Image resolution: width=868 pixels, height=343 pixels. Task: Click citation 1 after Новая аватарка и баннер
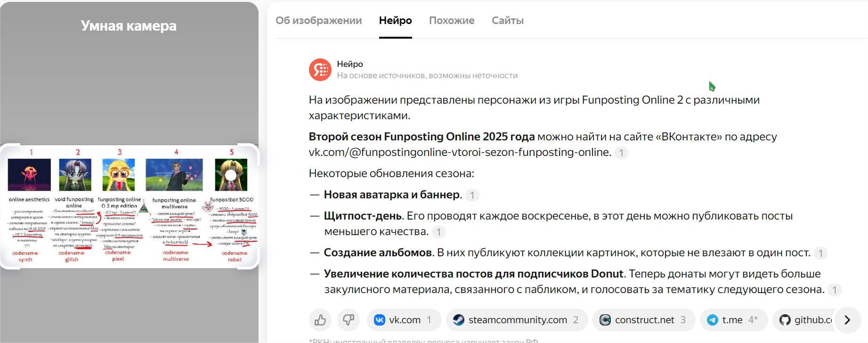click(472, 195)
